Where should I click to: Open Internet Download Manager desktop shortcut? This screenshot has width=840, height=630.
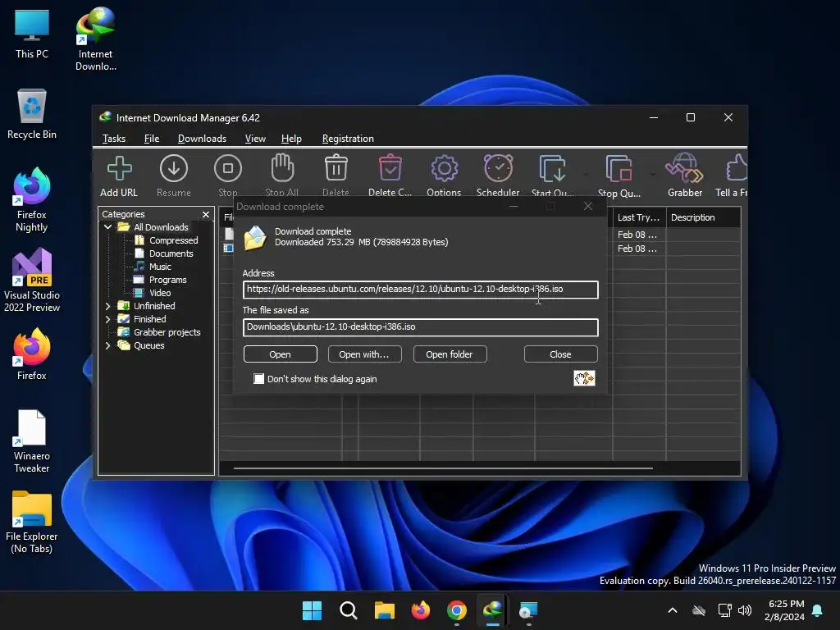tap(95, 39)
